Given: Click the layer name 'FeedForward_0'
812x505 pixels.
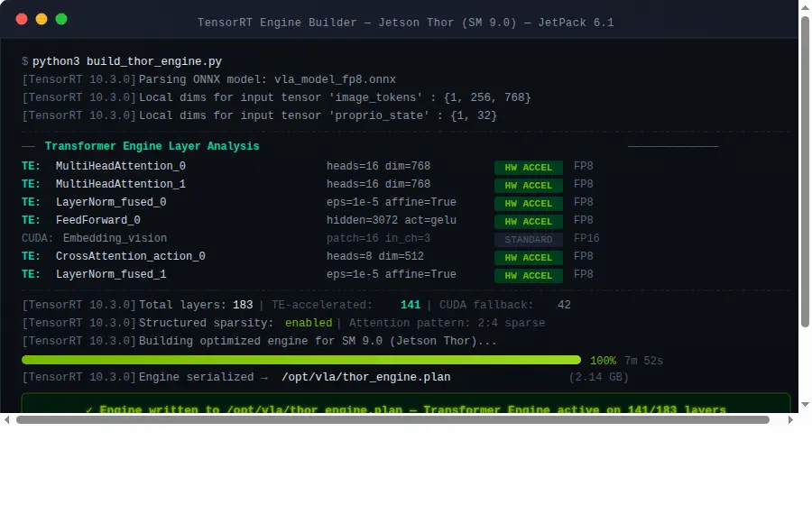Looking at the screenshot, I should [97, 220].
